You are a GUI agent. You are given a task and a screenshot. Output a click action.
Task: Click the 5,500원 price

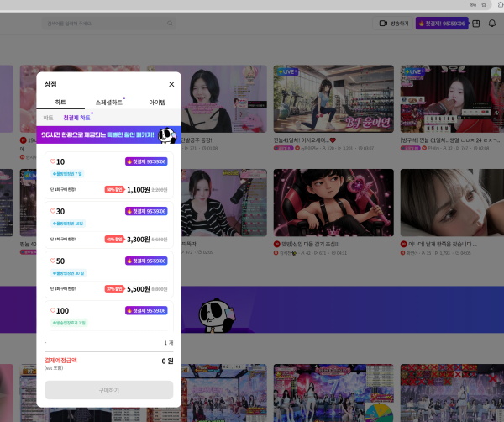139,289
